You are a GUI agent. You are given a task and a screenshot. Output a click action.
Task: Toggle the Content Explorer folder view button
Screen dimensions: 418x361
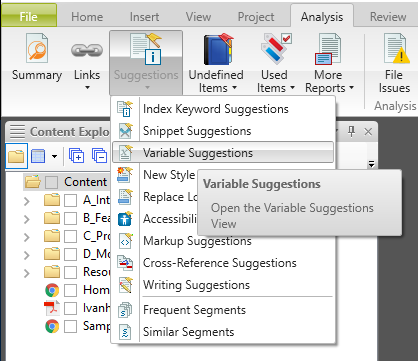pos(16,156)
